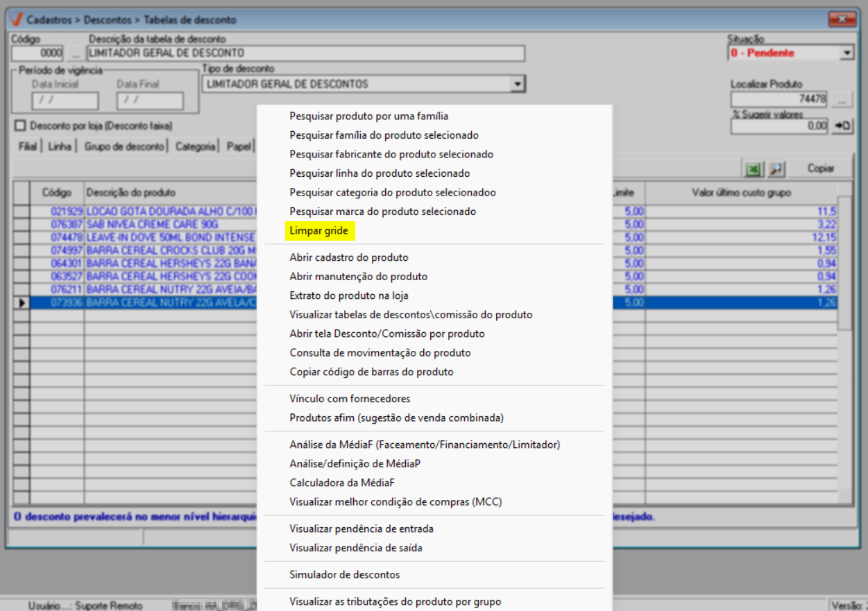
Task: Click the Código lookup ellipsis button
Action: coord(75,53)
